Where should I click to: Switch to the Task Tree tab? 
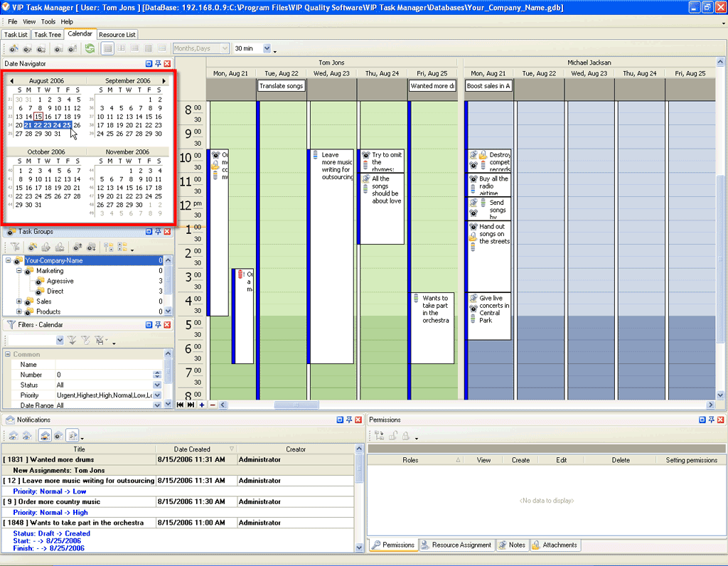[x=48, y=34]
